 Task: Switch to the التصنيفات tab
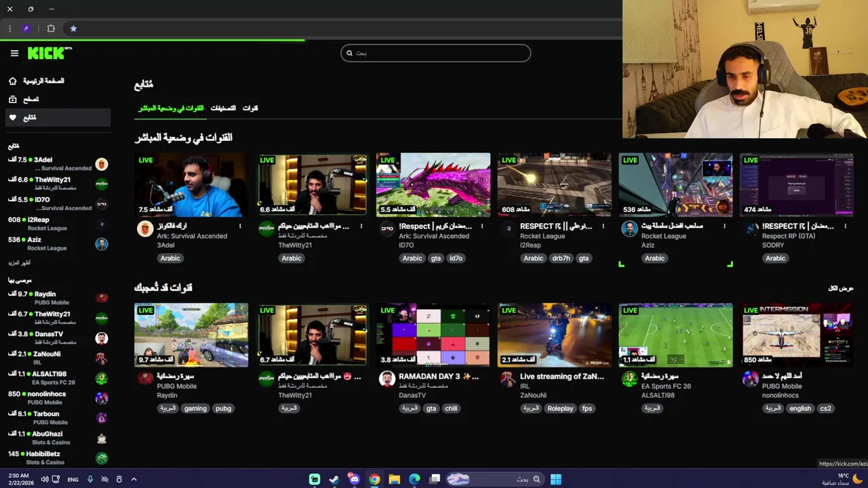223,108
